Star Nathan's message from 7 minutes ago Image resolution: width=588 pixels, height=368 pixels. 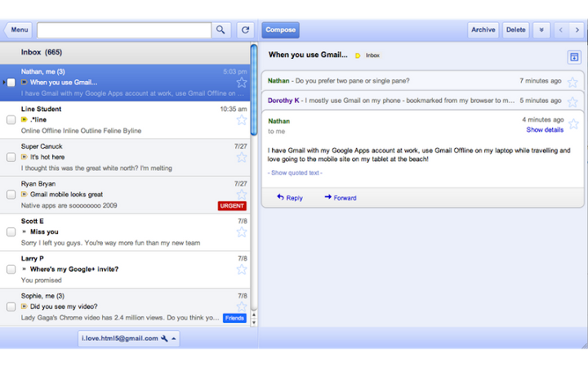click(x=572, y=82)
